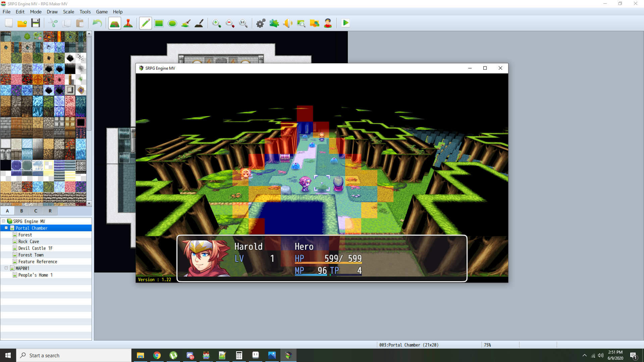Open the Calculator taskbar icon
The height and width of the screenshot is (362, 644).
coord(239,355)
